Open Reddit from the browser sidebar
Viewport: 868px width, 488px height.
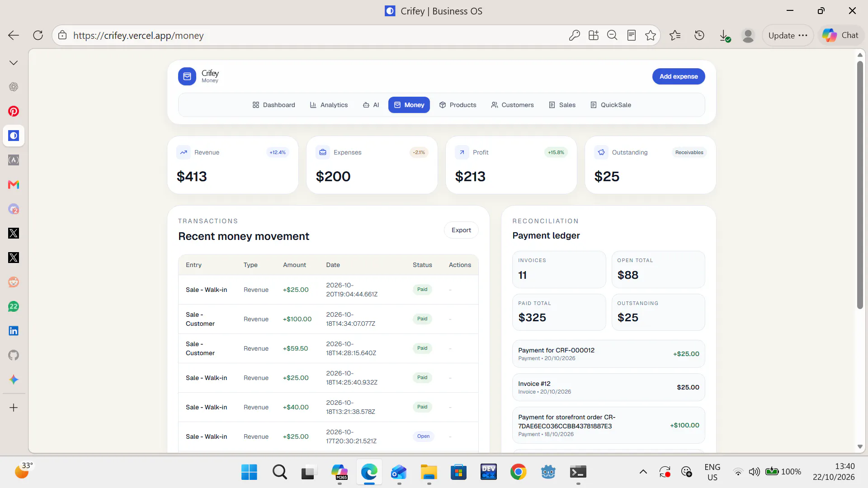(x=14, y=282)
